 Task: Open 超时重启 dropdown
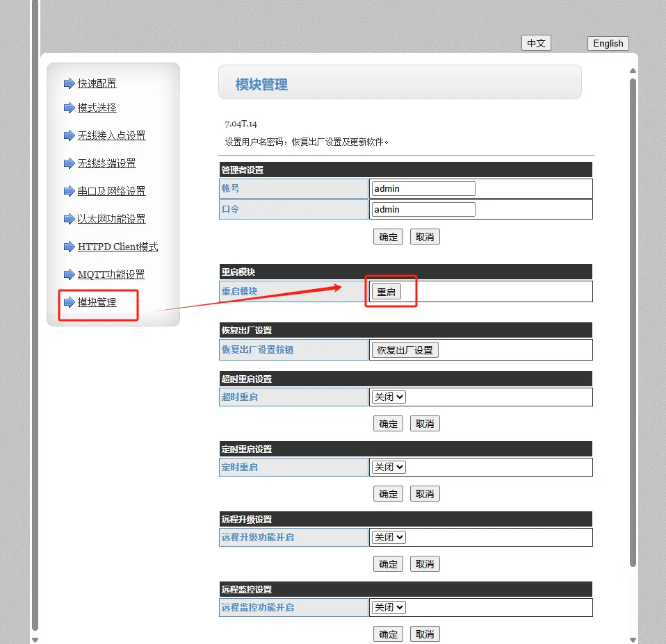click(389, 397)
